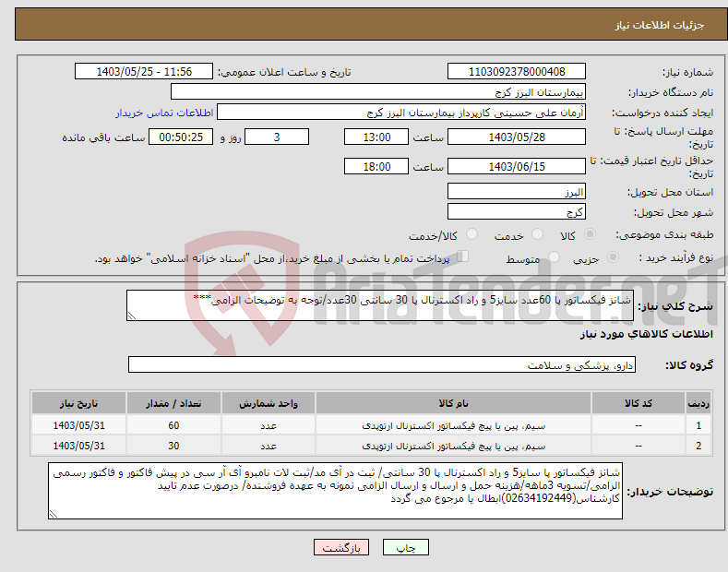Screen dimensions: 728x572
Task: Select the متوسط purchase type radio
Action: tap(554, 257)
